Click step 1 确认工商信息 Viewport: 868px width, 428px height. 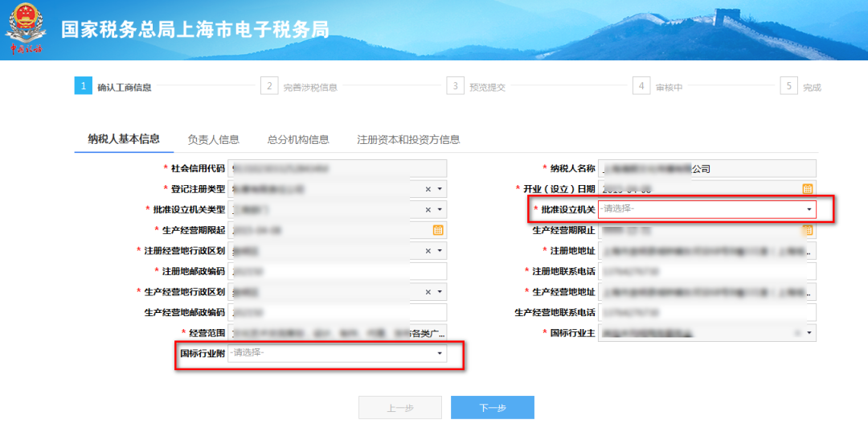[x=113, y=87]
